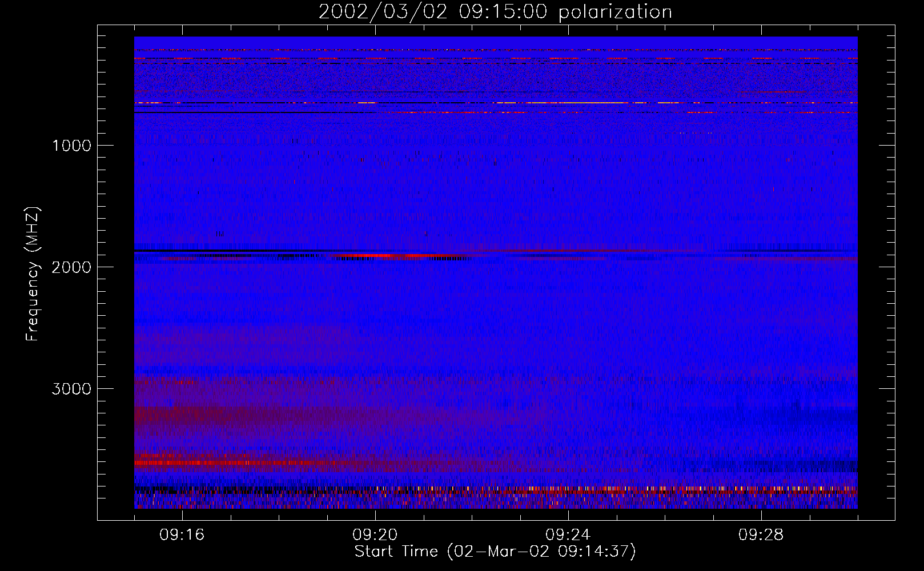The height and width of the screenshot is (571, 924).
Task: Select the 'Frequency (MHZ)' axis title
Action: pos(33,274)
